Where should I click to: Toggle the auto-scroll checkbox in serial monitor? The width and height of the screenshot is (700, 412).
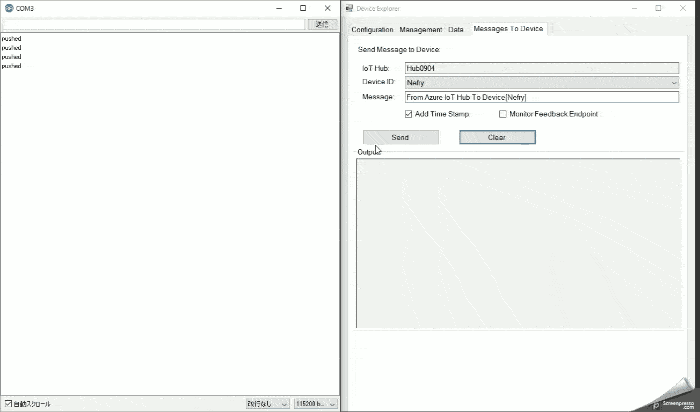[8, 404]
